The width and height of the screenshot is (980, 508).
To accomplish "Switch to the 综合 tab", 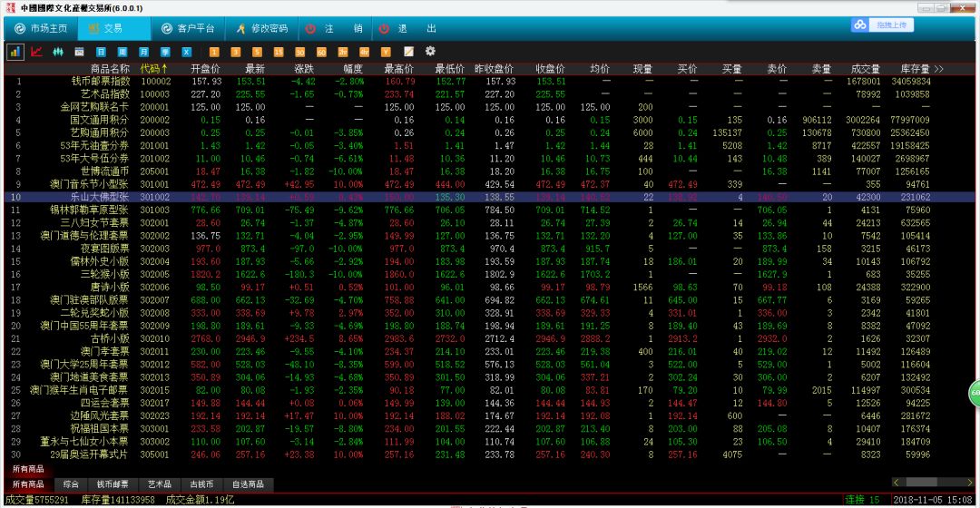I will pyautogui.click(x=71, y=484).
